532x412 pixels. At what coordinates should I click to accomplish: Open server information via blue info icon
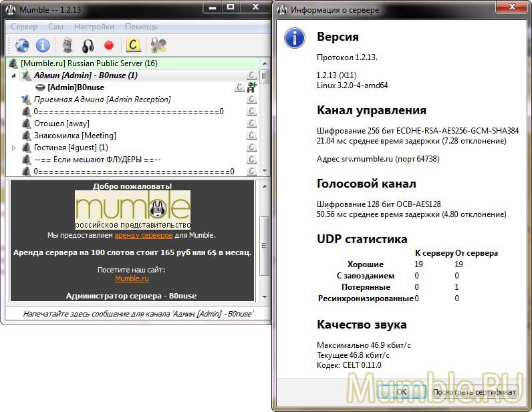(x=43, y=45)
